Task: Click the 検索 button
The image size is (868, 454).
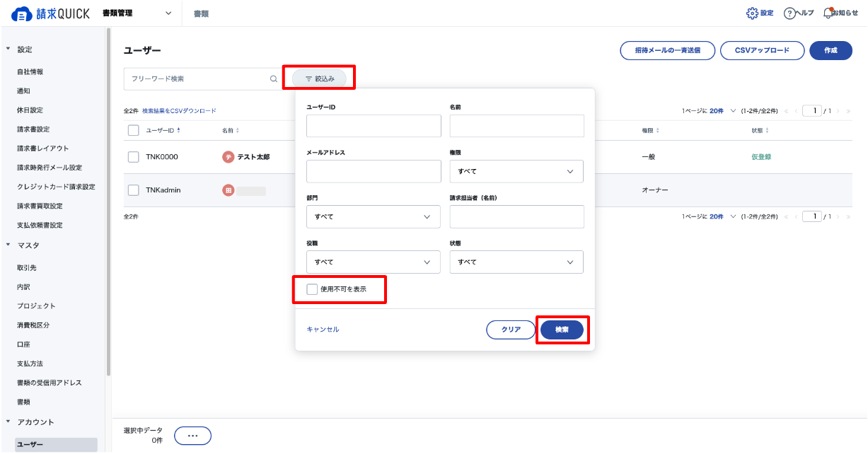Action: coord(562,330)
